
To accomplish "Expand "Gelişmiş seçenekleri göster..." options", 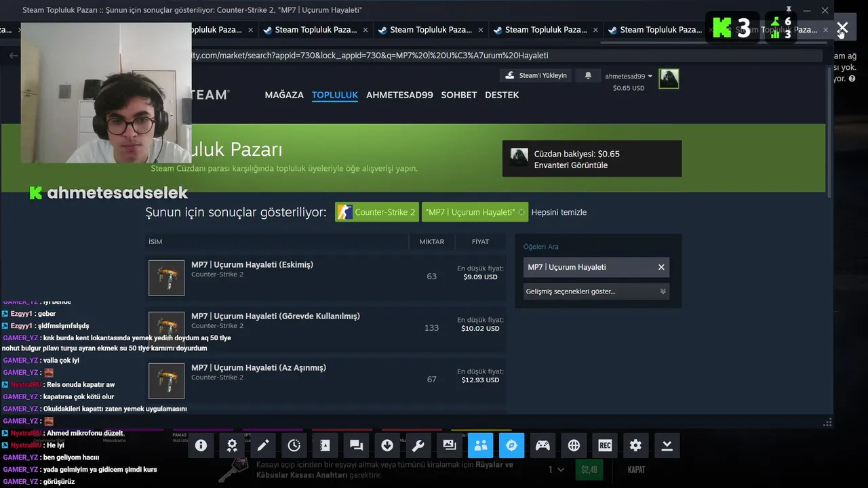I will point(596,291).
